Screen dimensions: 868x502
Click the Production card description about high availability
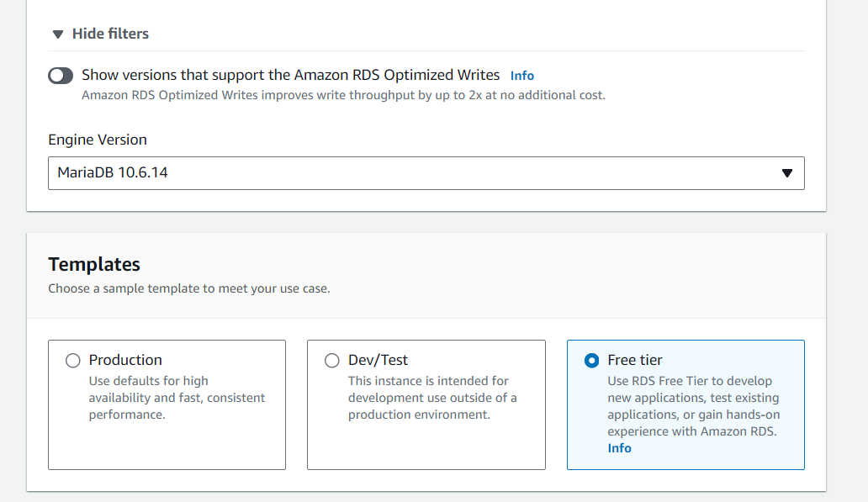177,398
